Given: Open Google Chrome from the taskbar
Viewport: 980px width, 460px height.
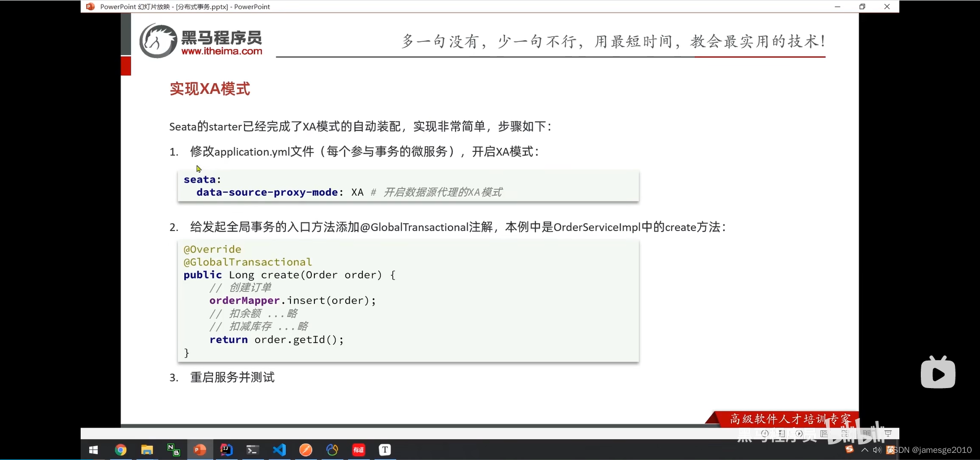Looking at the screenshot, I should click(x=120, y=450).
